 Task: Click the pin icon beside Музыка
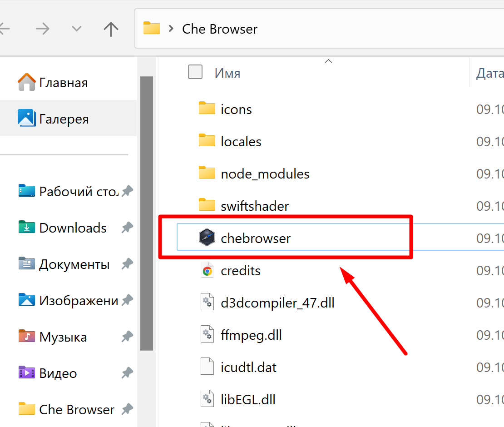tap(127, 336)
